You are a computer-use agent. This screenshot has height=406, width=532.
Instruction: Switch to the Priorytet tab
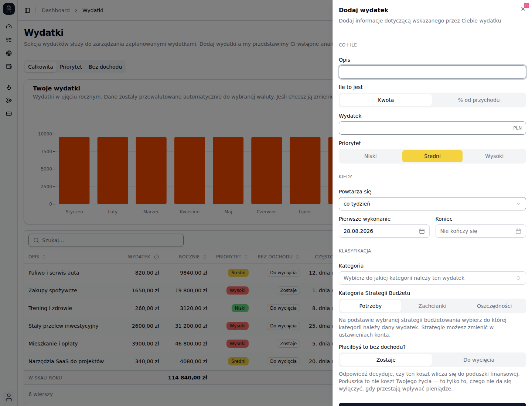(71, 67)
